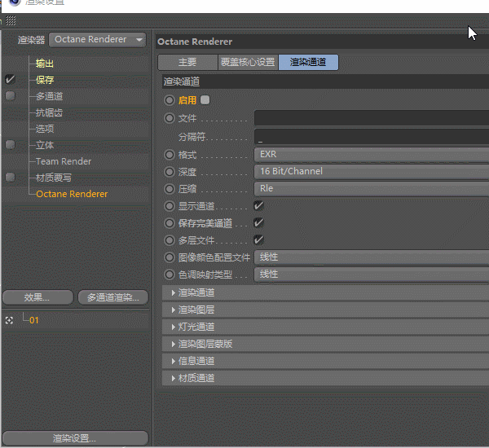The width and height of the screenshot is (489, 448).
Task: Untick the 多层文件 checkbox
Action: 258,240
